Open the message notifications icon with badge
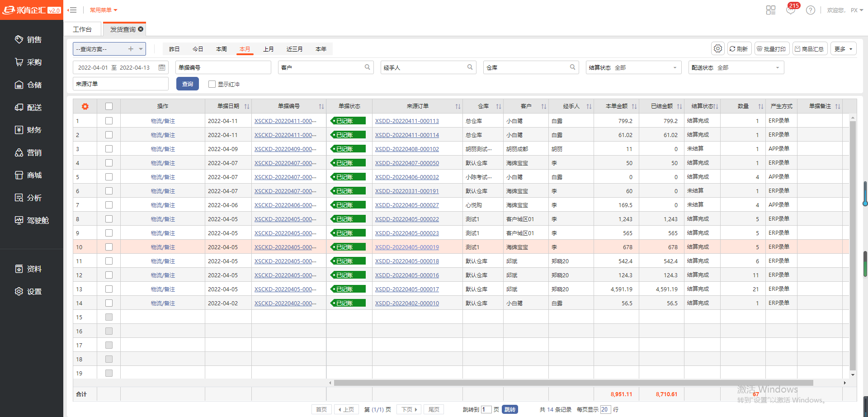Image resolution: width=868 pixels, height=417 pixels. coord(791,10)
